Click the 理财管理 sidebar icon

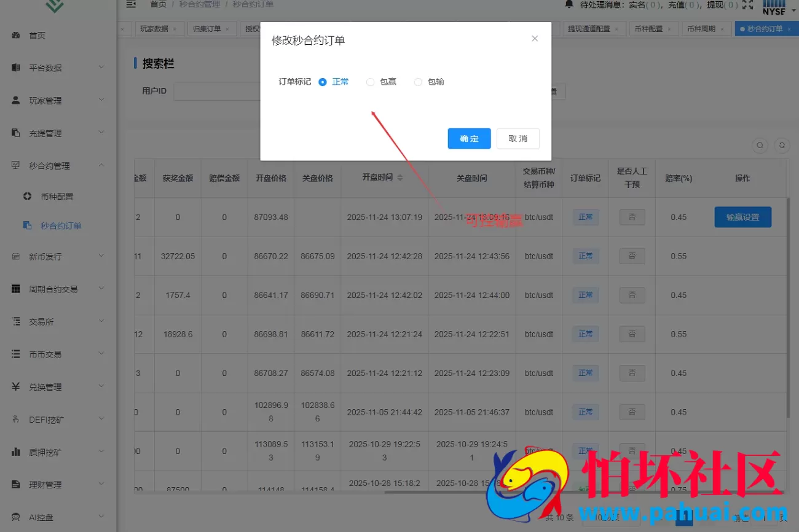tap(16, 485)
